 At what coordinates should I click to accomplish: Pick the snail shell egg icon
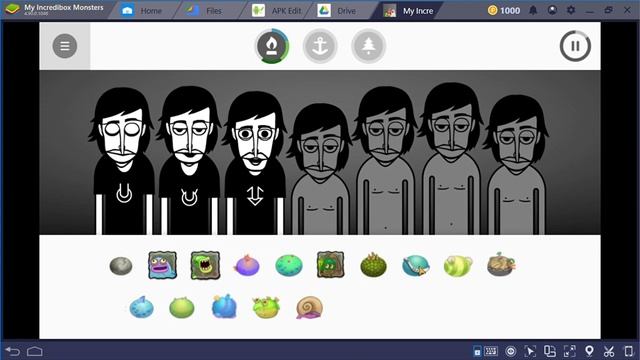pos(309,307)
